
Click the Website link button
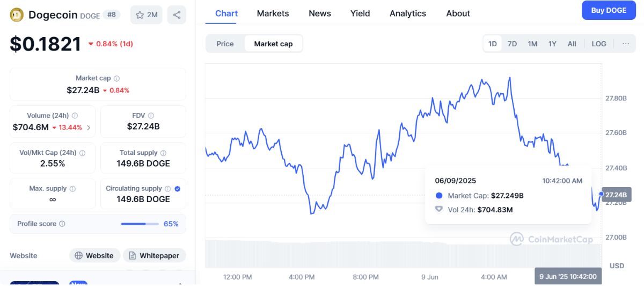pos(94,255)
